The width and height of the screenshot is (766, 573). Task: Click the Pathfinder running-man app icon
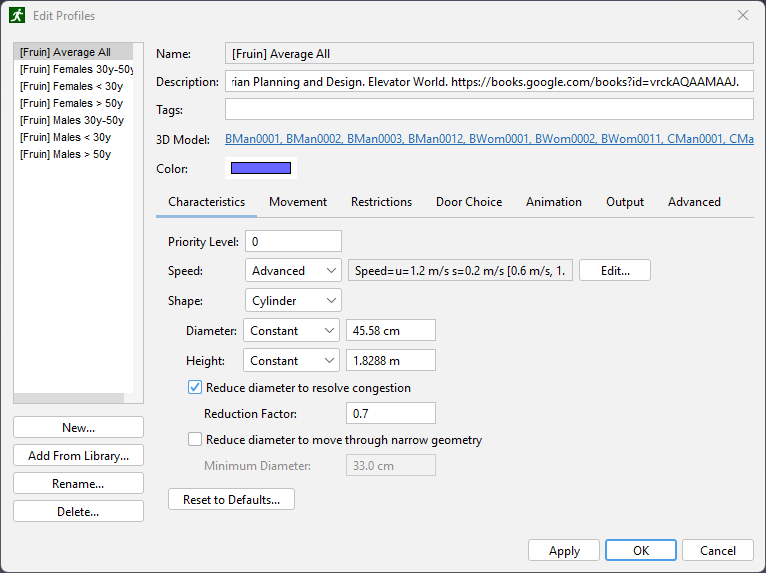(17, 15)
